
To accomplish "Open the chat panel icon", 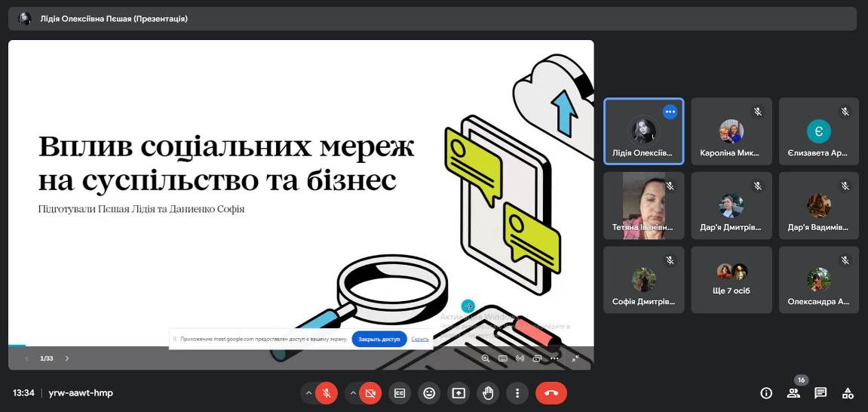I will pos(820,393).
